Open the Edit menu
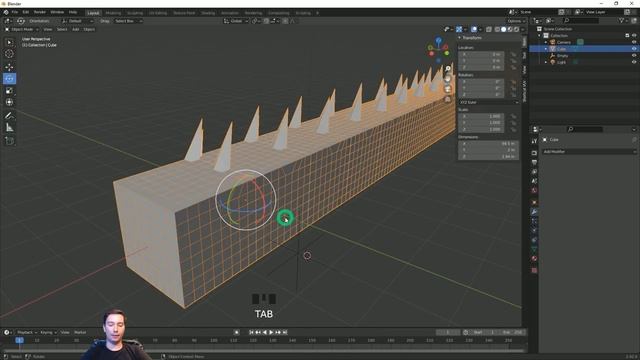The image size is (640, 360). pos(26,12)
